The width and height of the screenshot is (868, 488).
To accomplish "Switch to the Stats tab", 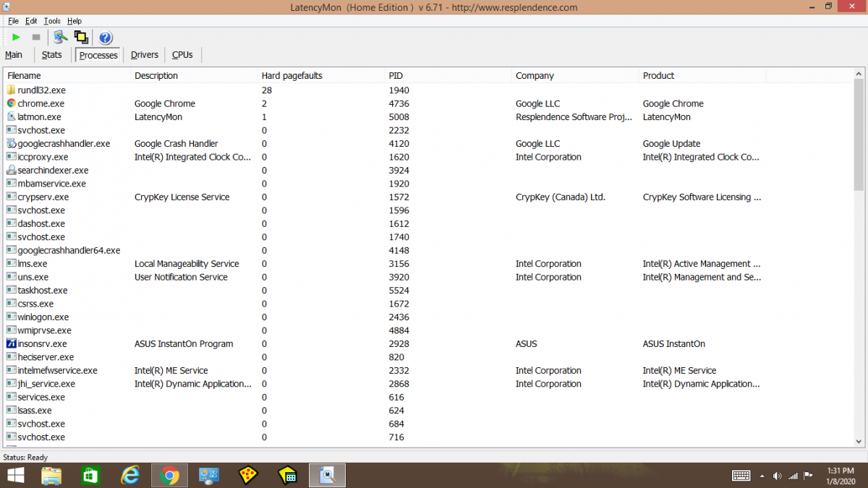I will pos(52,55).
